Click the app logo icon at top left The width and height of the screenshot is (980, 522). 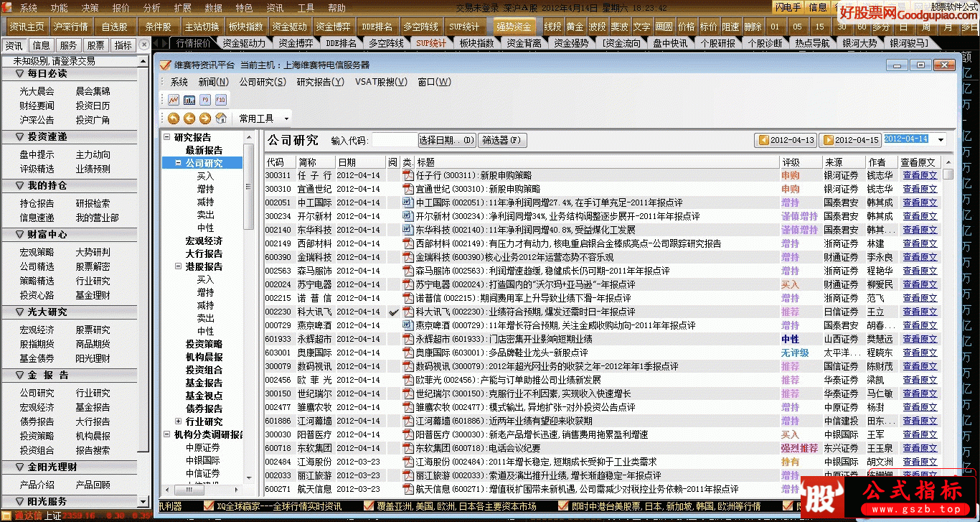tap(8, 8)
